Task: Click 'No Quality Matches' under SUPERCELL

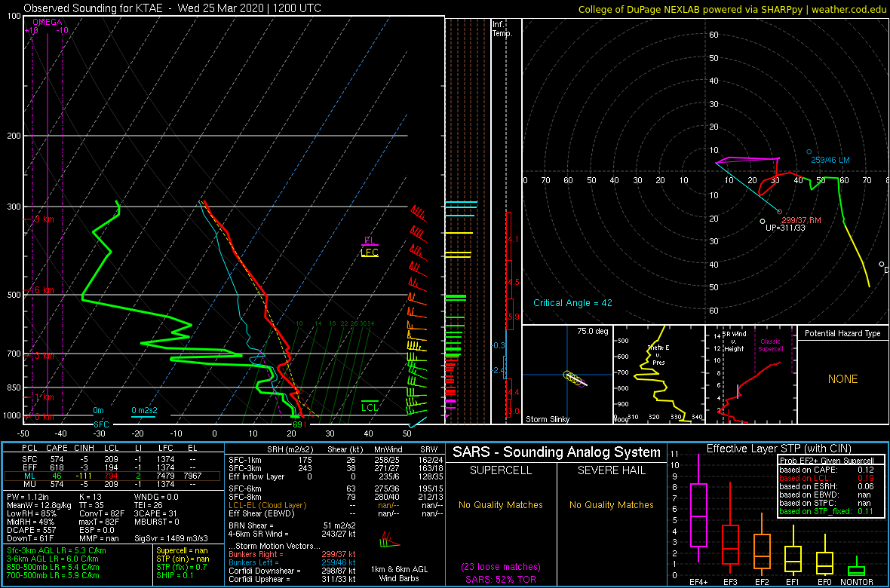Action: [502, 504]
